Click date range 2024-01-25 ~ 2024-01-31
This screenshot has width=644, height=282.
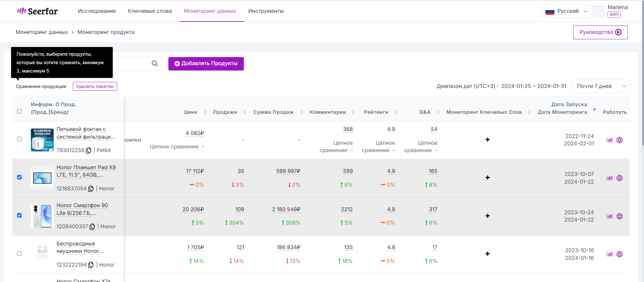point(534,86)
